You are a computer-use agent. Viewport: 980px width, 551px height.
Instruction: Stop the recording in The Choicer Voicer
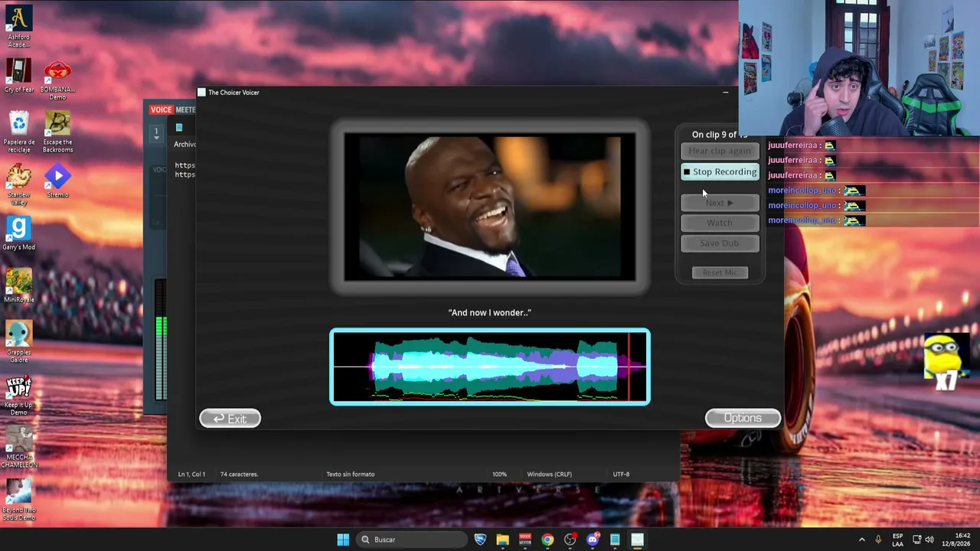(x=720, y=172)
